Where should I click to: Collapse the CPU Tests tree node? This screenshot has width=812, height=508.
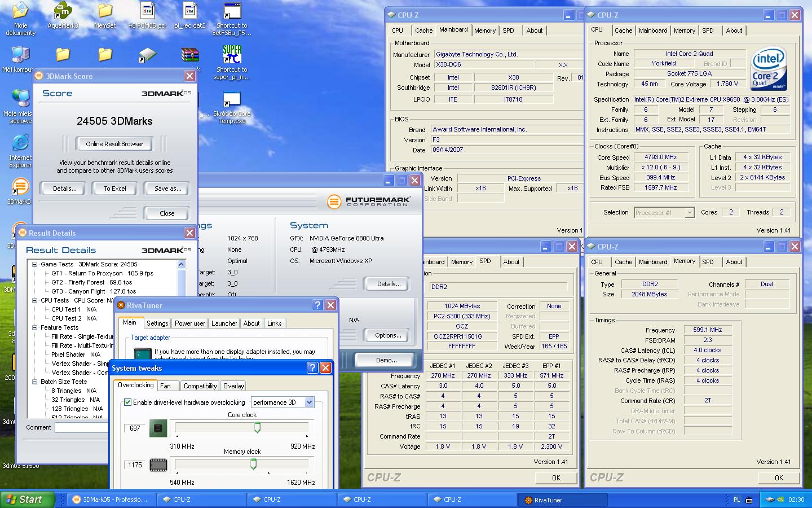pos(35,300)
